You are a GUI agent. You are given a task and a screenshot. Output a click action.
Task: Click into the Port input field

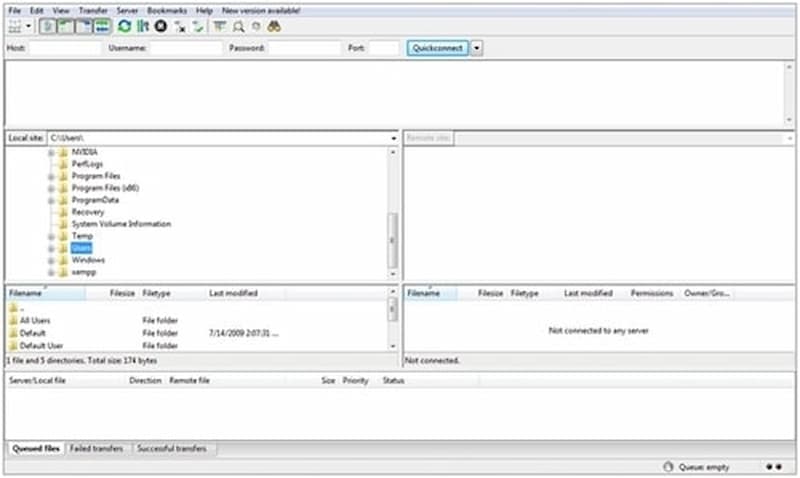click(x=384, y=48)
